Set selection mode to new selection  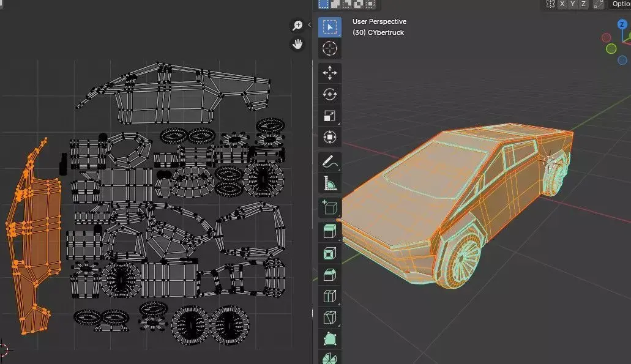324,4
